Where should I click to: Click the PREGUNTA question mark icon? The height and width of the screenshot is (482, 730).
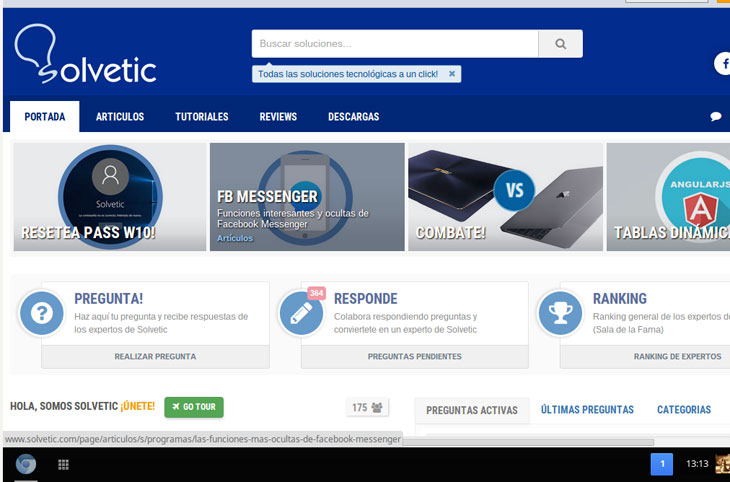coord(41,313)
